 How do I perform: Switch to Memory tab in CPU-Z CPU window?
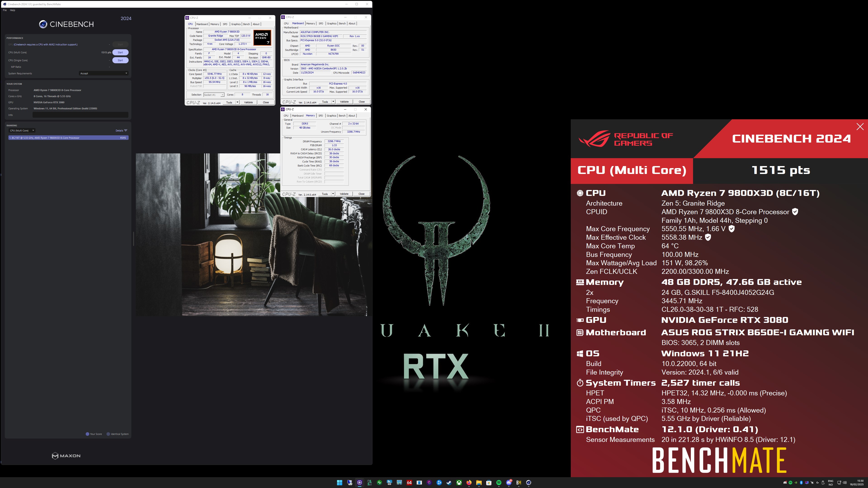215,24
